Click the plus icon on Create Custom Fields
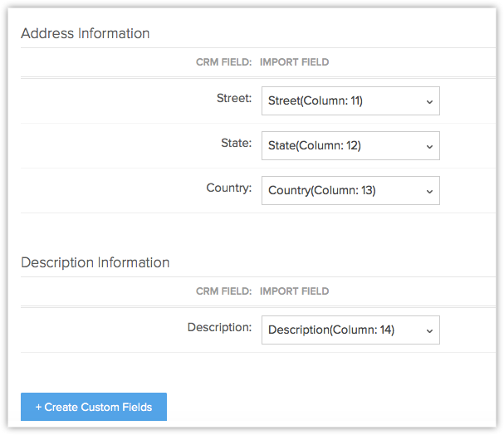Screen dimensions: 504x435 [38, 408]
